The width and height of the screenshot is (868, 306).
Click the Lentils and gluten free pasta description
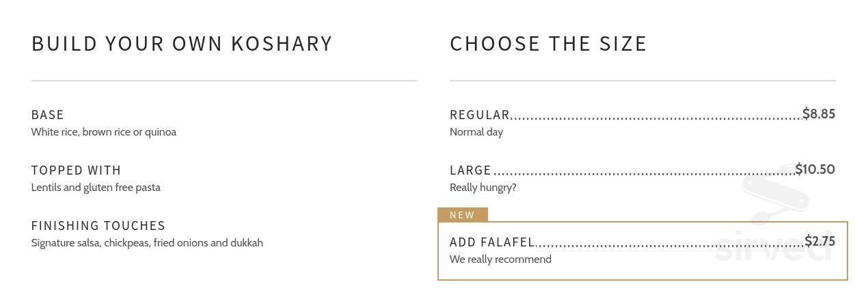[96, 188]
